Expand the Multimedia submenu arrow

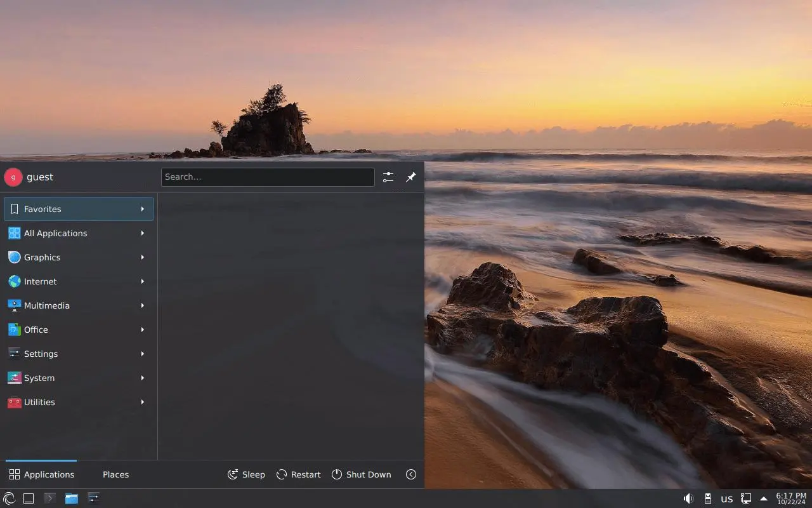[143, 305]
